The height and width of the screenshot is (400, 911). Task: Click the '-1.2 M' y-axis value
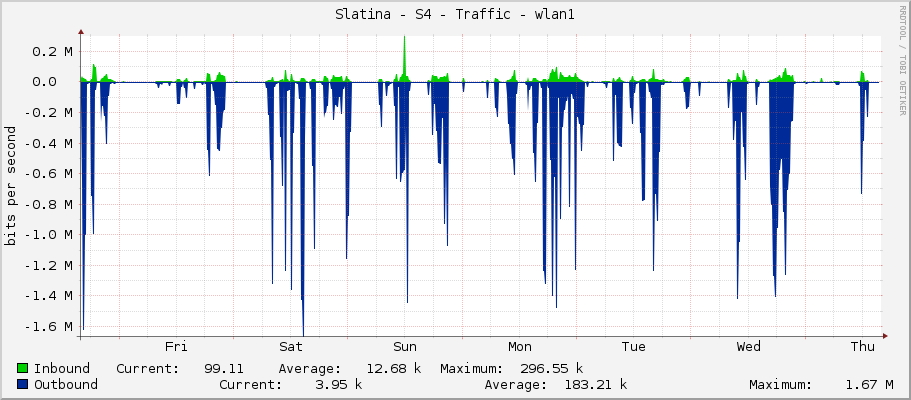(49, 265)
